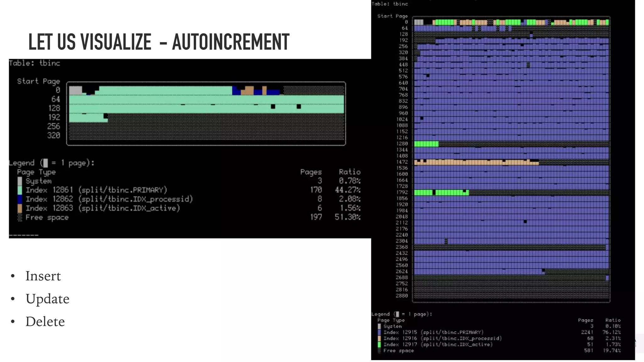Click the teal PRIMARY page area in left chart
This screenshot has width=644, height=362.
point(206,104)
